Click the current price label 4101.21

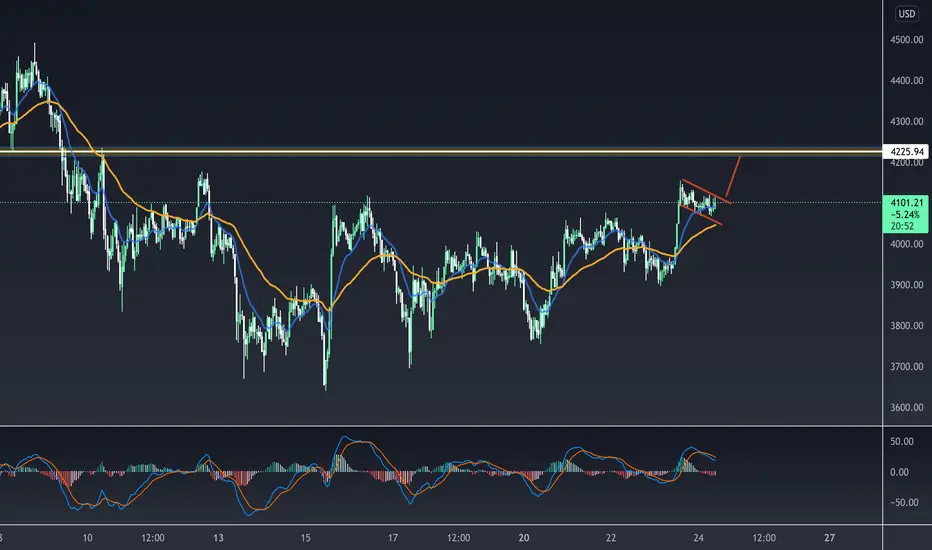point(906,203)
